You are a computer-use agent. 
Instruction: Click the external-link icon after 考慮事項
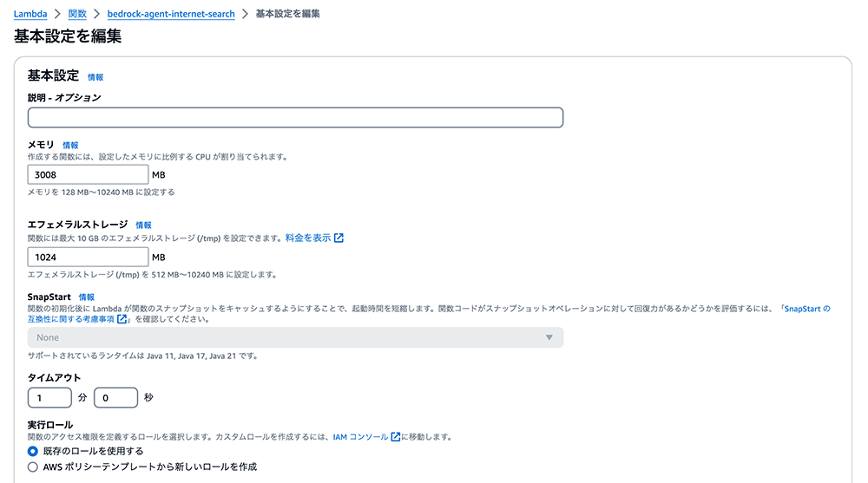click(122, 319)
